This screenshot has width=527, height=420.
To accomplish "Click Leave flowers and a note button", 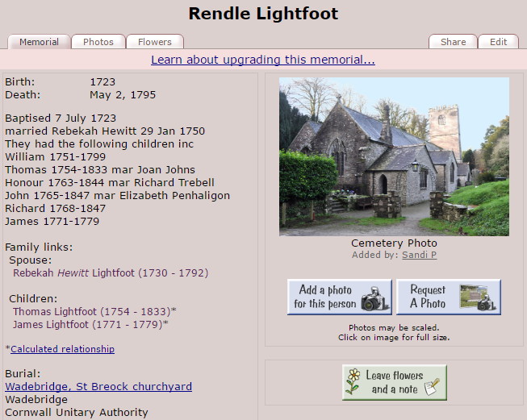I will (x=394, y=382).
